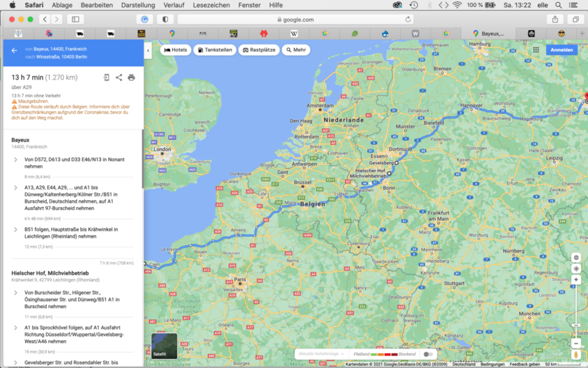Image resolution: width=588 pixels, height=368 pixels.
Task: Show my current location on map
Action: (576, 269)
